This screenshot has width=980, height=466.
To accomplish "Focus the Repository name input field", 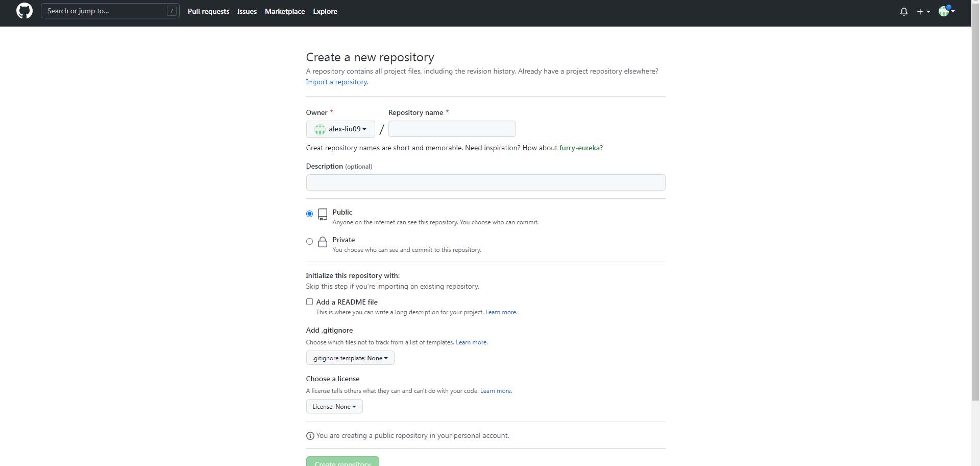I will [452, 129].
